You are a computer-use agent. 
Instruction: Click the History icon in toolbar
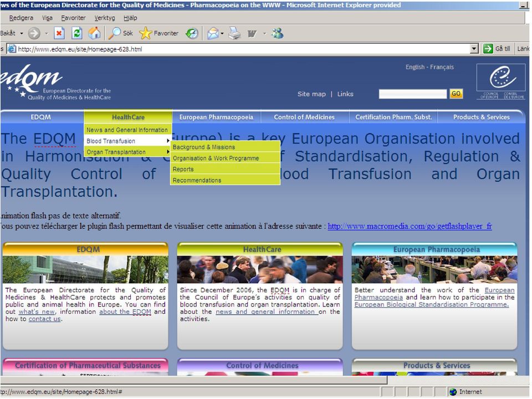click(192, 33)
